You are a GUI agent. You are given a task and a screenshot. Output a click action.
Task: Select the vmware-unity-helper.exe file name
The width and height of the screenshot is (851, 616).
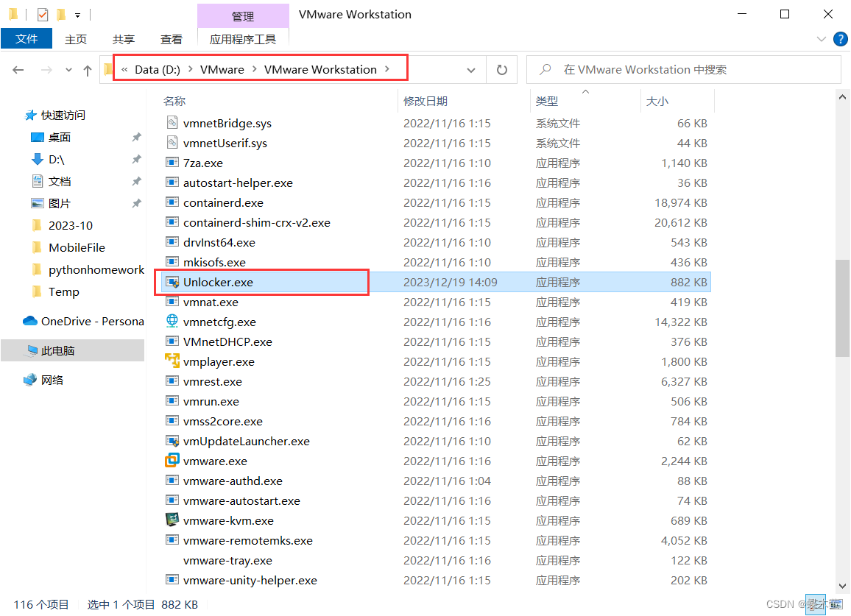250,580
